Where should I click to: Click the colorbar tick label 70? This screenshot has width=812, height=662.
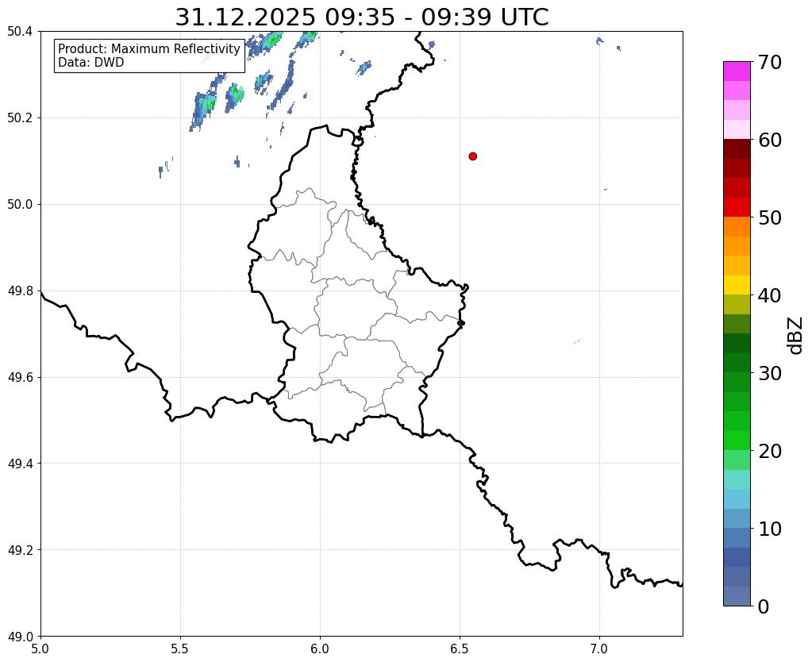pyautogui.click(x=770, y=62)
